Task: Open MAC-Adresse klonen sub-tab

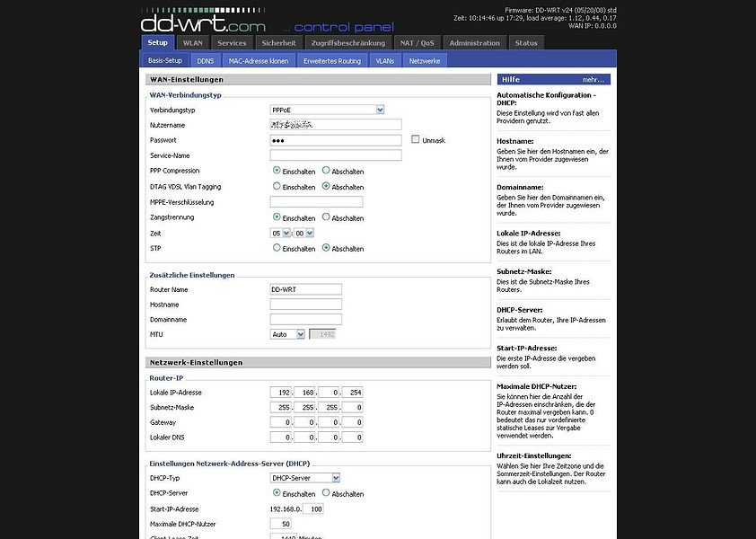Action: [x=259, y=61]
